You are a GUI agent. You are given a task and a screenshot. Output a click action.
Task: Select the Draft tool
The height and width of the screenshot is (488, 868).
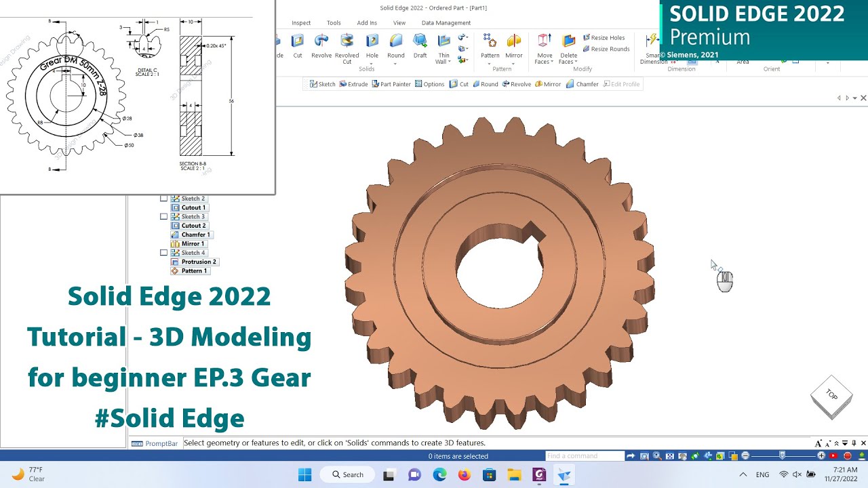tap(420, 46)
